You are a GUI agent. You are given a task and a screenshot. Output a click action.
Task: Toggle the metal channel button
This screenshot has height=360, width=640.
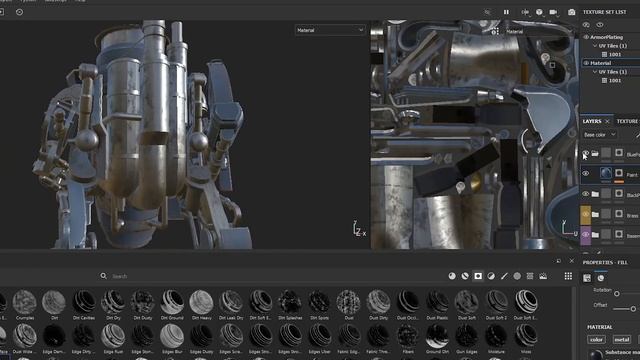(622, 340)
